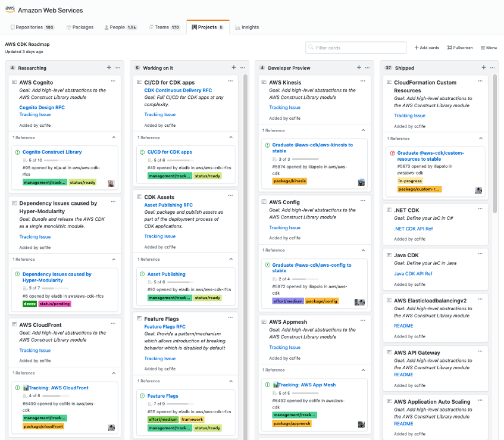The width and height of the screenshot is (504, 440).
Task: Click progress bar on Asset Publishing issue
Action: [x=181, y=282]
